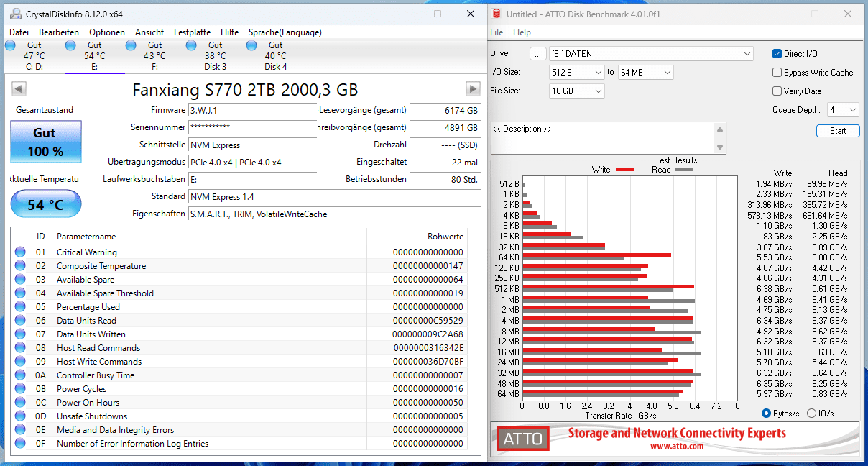868x466 pixels.
Task: Click the status dot for Data Units Written
Action: point(20,334)
